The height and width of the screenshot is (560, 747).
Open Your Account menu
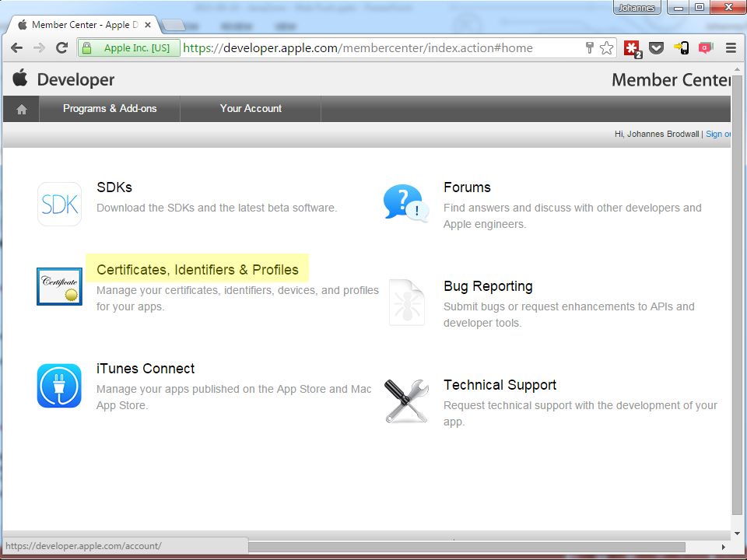pos(251,109)
